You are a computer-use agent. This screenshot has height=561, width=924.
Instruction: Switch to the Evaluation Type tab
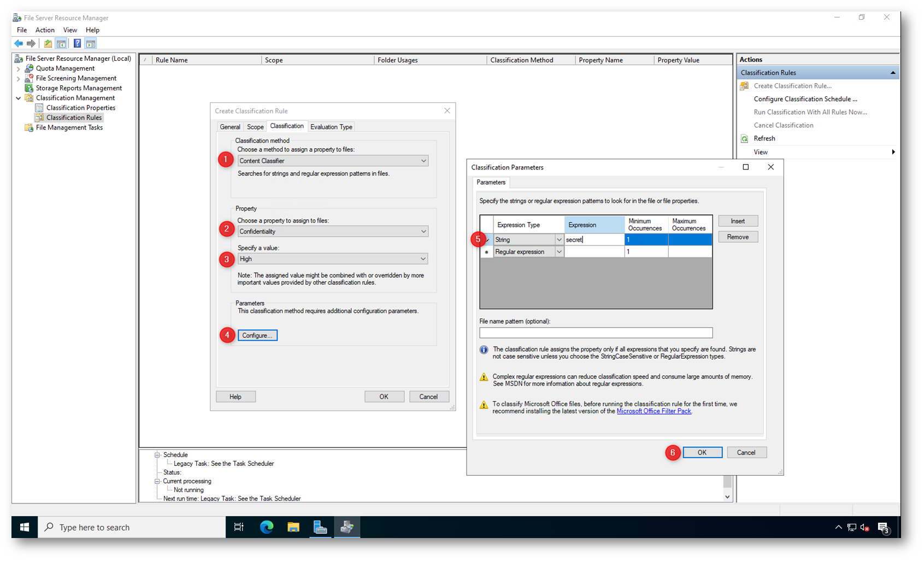331,127
